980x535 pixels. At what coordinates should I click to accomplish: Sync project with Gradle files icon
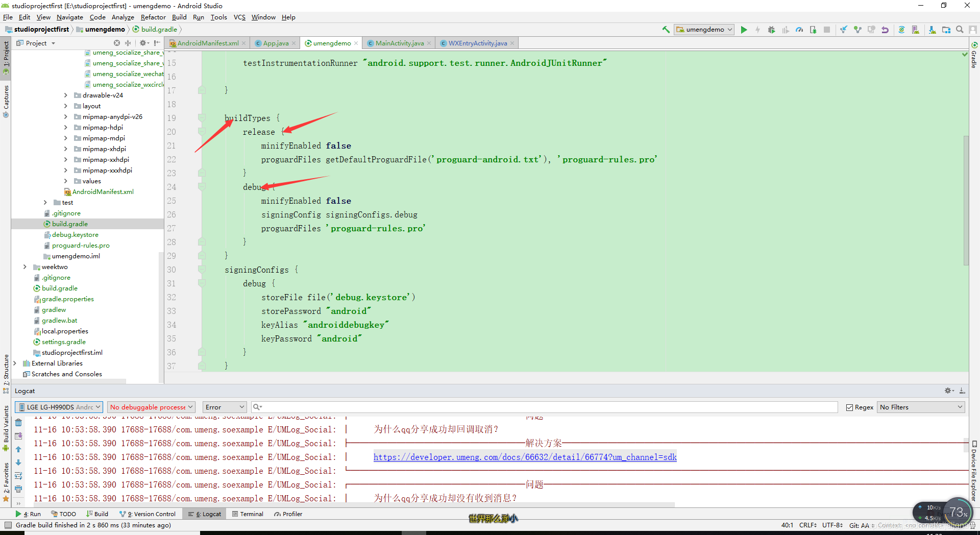[901, 30]
